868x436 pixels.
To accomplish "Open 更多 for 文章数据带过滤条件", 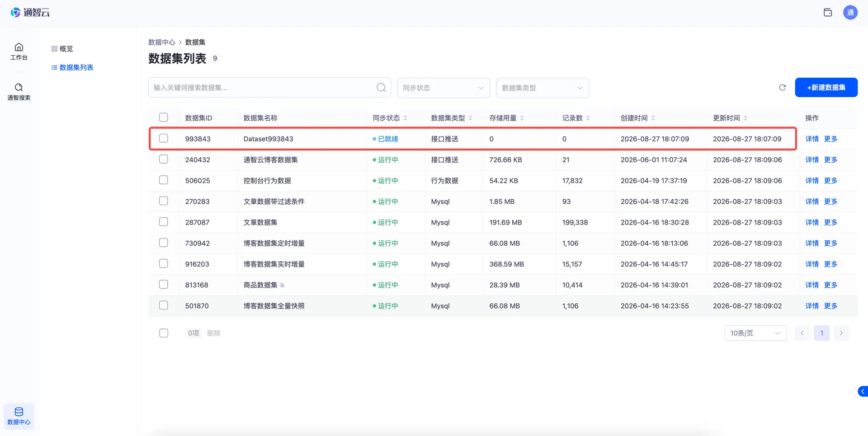I will [830, 202].
